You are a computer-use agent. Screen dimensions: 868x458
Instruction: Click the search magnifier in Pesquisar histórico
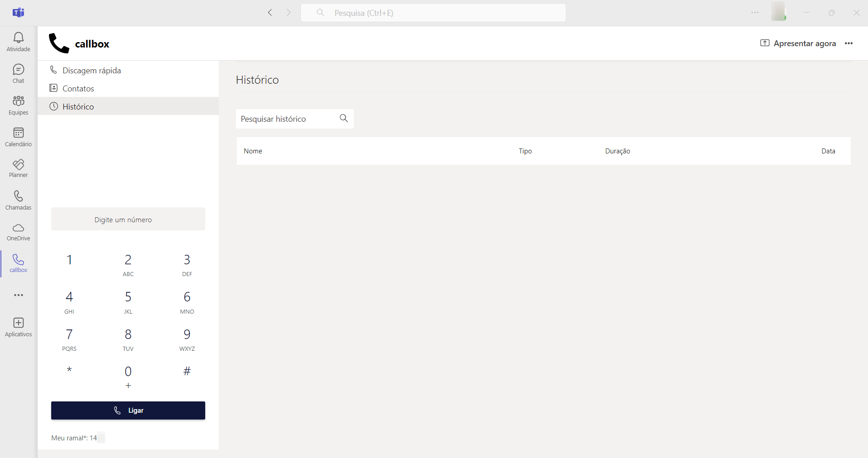(344, 119)
